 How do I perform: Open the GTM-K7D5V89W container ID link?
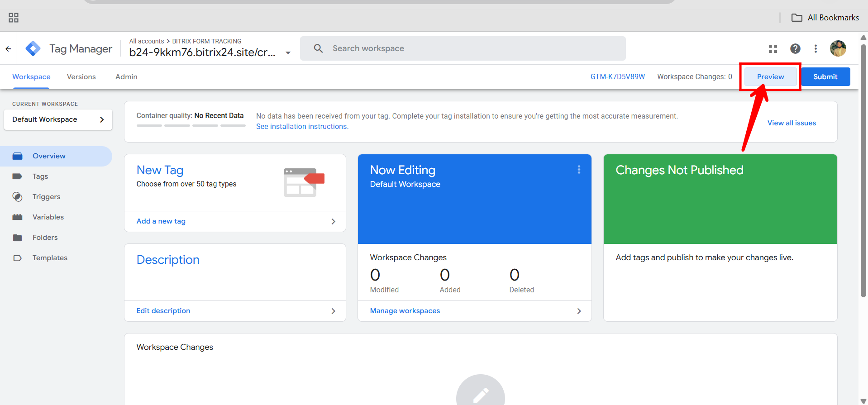[618, 77]
